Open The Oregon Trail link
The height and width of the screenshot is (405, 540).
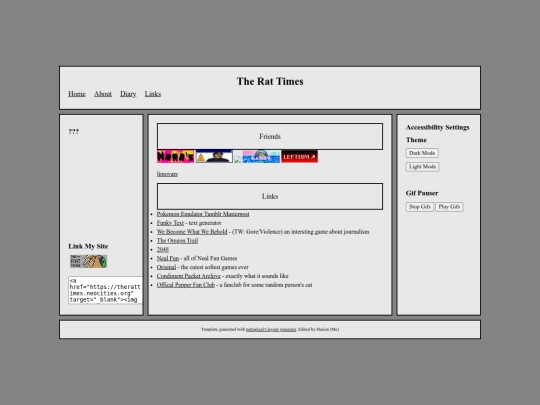point(177,240)
